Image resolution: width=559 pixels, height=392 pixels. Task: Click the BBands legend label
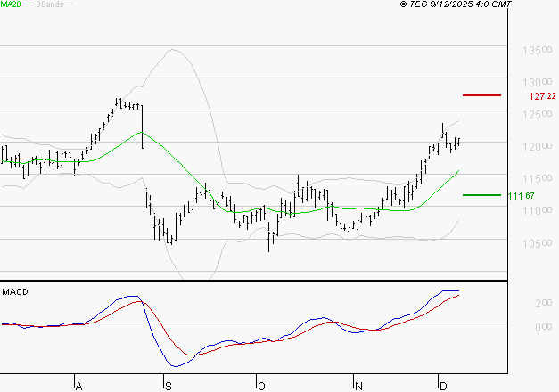point(50,4)
